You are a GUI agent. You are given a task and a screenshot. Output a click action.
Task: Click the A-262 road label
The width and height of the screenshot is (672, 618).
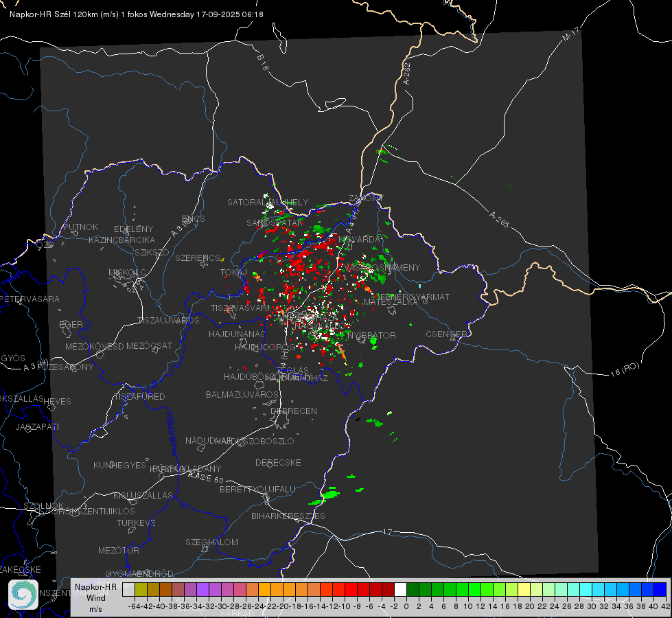tap(407, 73)
